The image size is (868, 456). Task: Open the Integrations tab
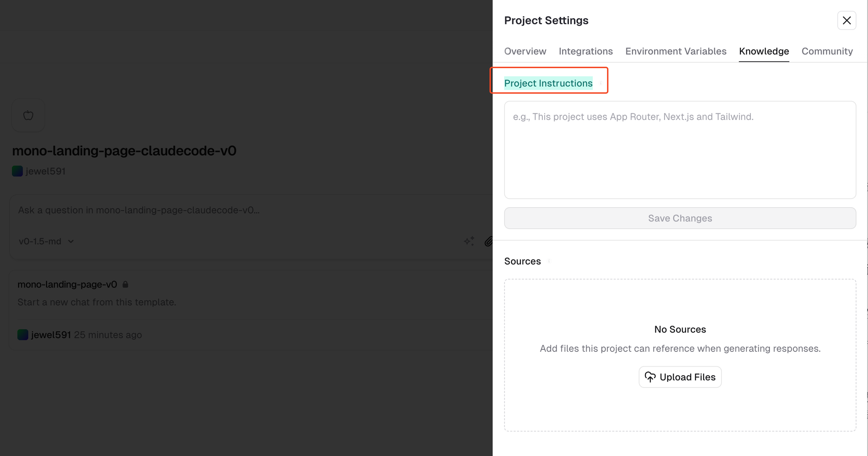click(585, 51)
